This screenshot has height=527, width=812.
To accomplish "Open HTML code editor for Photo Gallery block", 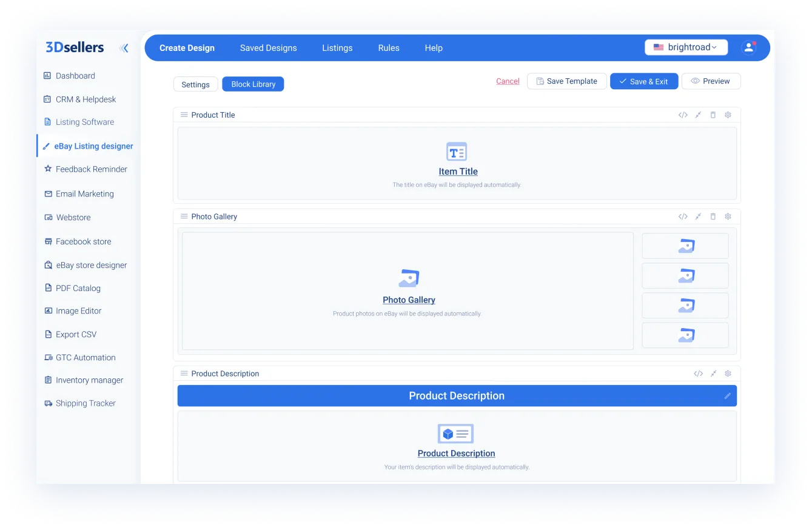I will click(x=683, y=217).
